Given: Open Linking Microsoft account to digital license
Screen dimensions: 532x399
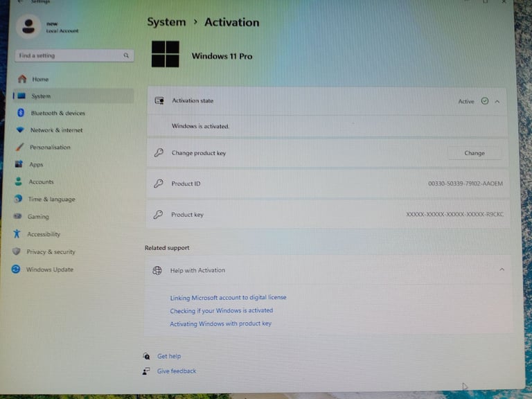Looking at the screenshot, I should pos(228,298).
